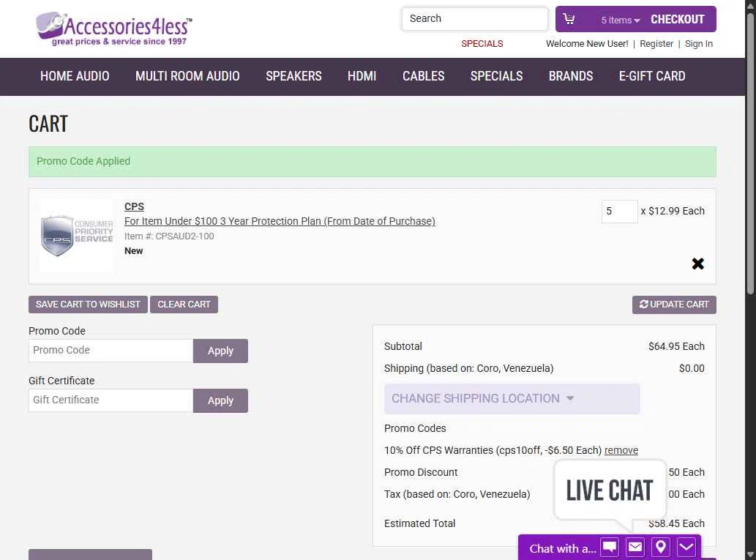Click Save Cart to Wishlist button
Viewport: 756px width, 560px height.
tap(88, 305)
